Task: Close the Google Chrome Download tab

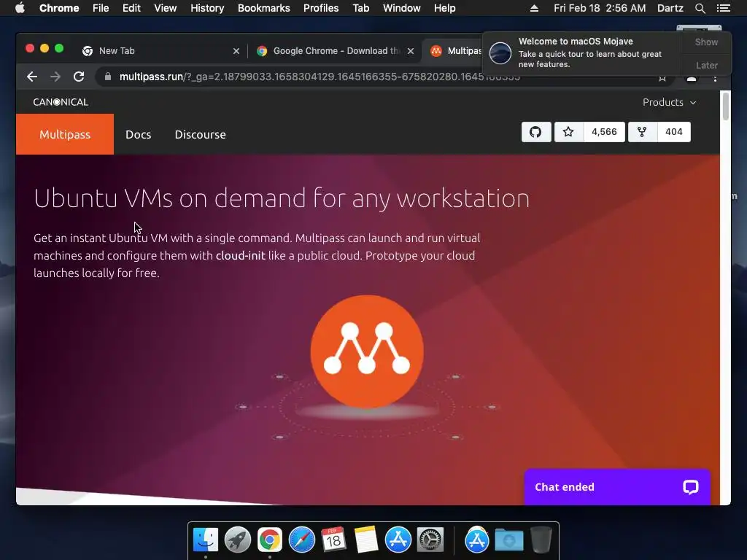Action: click(410, 51)
